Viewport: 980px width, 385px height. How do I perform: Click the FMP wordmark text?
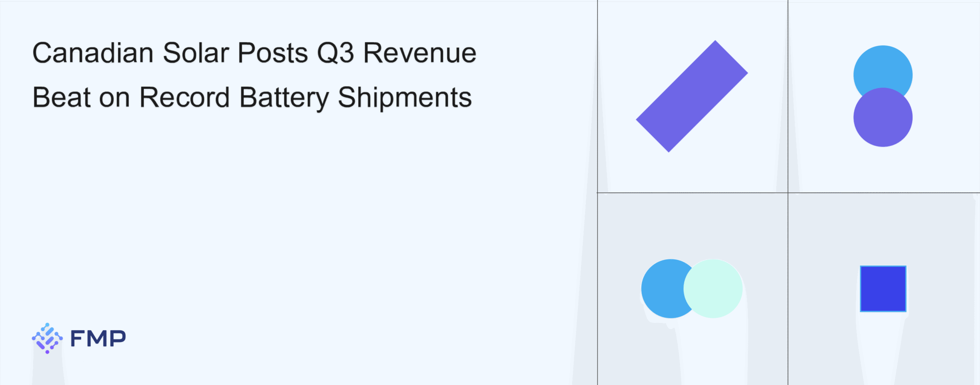98,339
